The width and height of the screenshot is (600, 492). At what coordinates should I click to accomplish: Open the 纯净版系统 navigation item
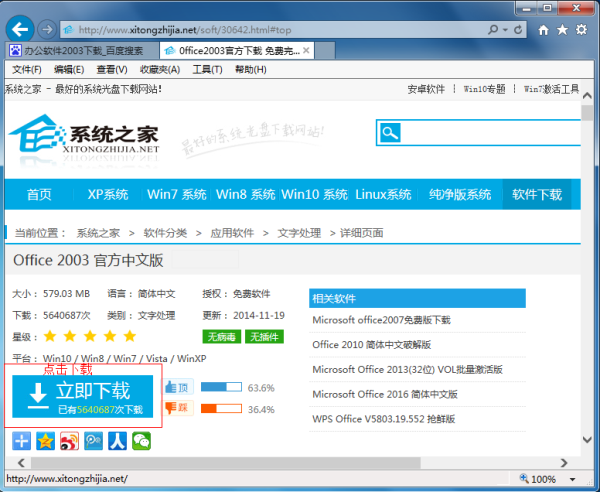[460, 194]
